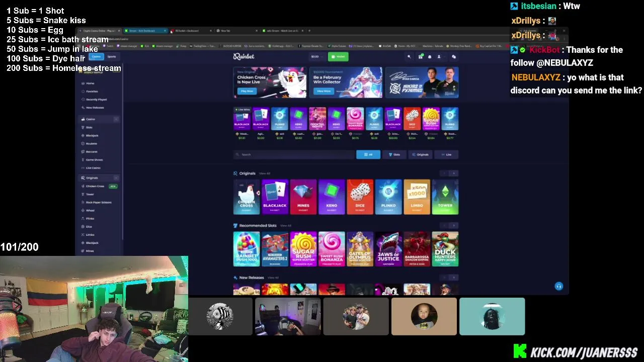The width and height of the screenshot is (644, 362).
Task: Open Tower original game tile
Action: tap(445, 197)
